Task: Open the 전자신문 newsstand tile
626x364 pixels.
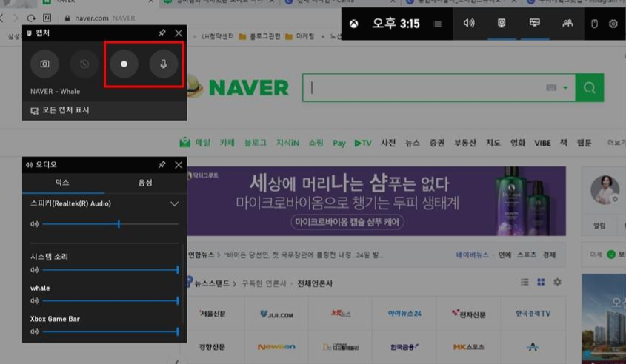Action: coord(469,314)
